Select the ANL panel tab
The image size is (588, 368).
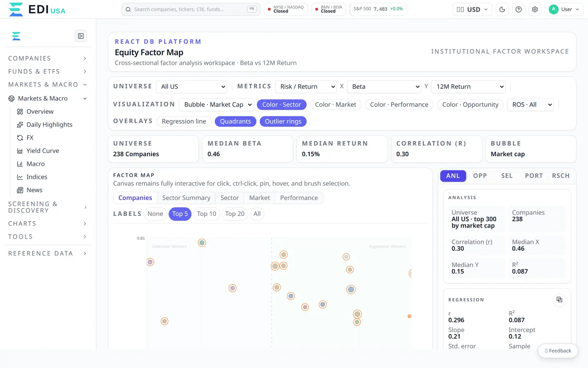[453, 176]
